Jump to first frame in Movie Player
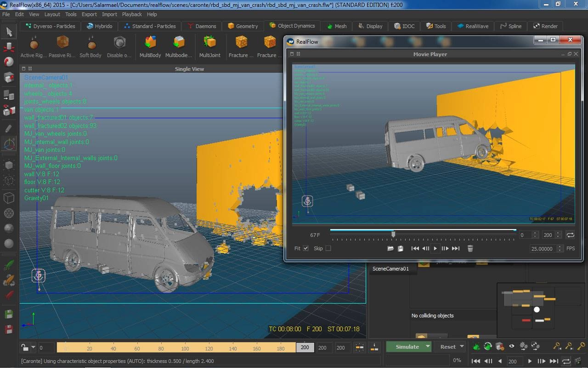Viewport: 588px width, 368px height. coord(415,248)
